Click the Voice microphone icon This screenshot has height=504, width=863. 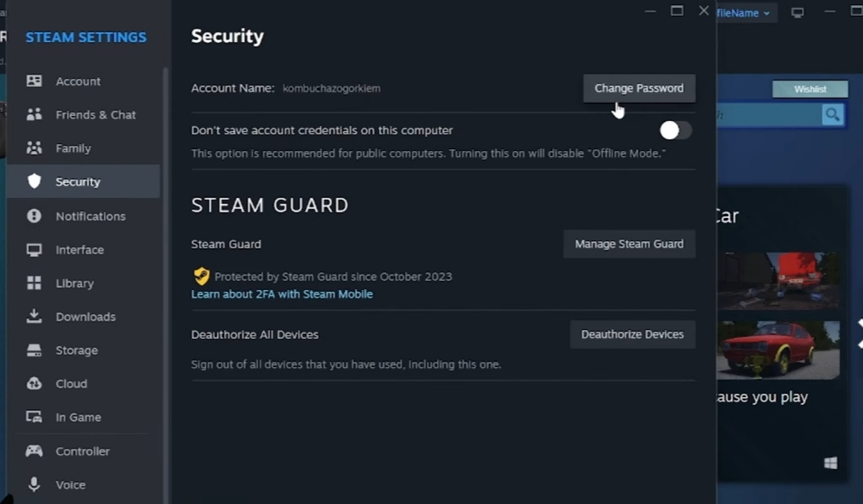(x=34, y=484)
